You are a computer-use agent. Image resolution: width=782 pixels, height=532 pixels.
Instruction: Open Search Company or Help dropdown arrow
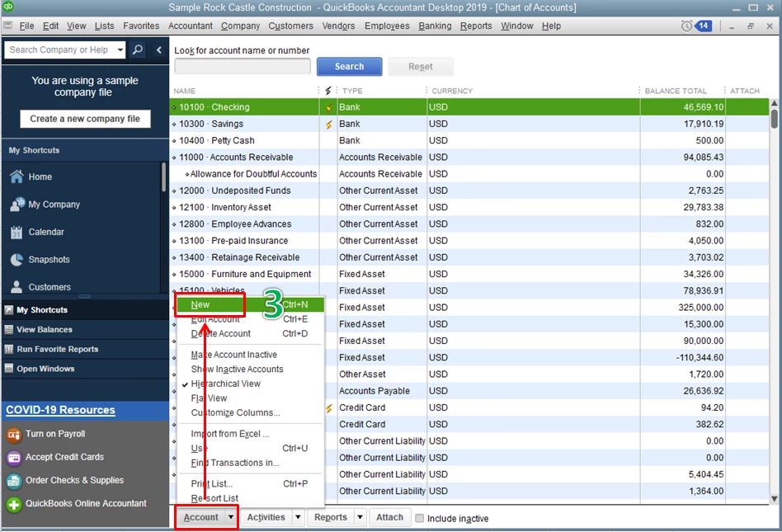tap(120, 49)
